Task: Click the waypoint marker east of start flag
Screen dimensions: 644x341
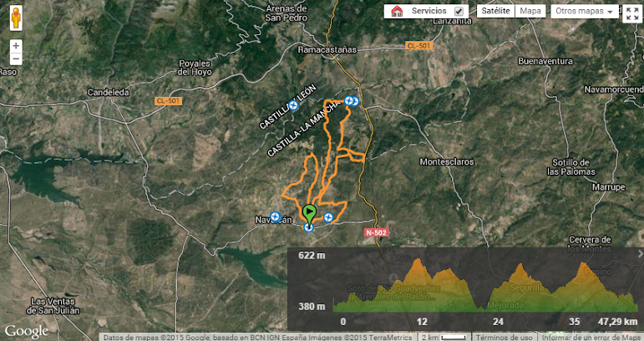Action: tap(327, 217)
